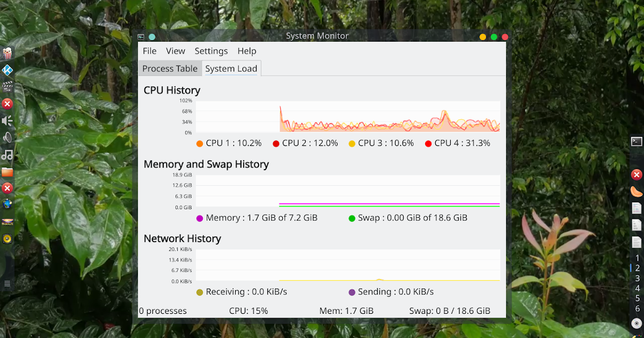Open the terminal icon on the right panel
The image size is (644, 338).
[636, 141]
